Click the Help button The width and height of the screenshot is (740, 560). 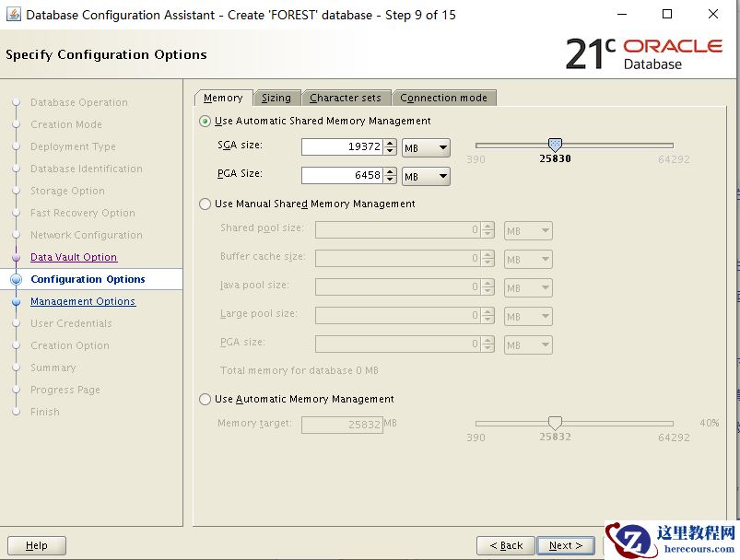(x=36, y=546)
